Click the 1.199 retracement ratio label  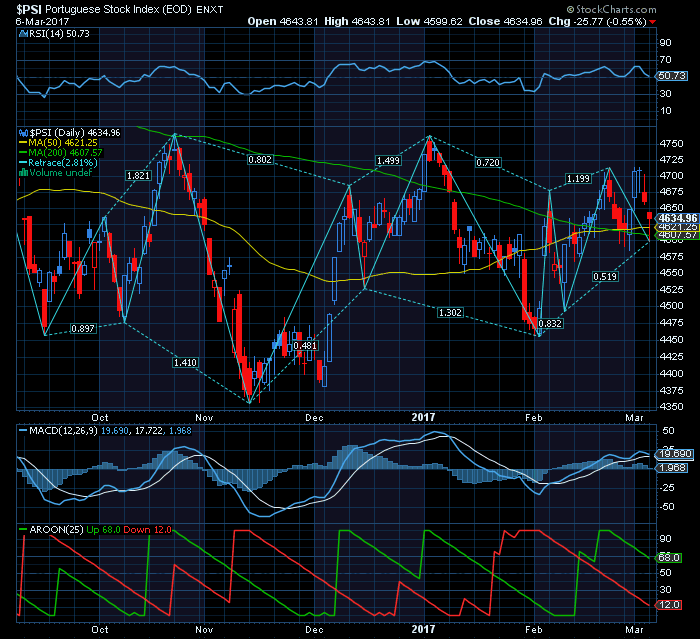click(x=578, y=179)
